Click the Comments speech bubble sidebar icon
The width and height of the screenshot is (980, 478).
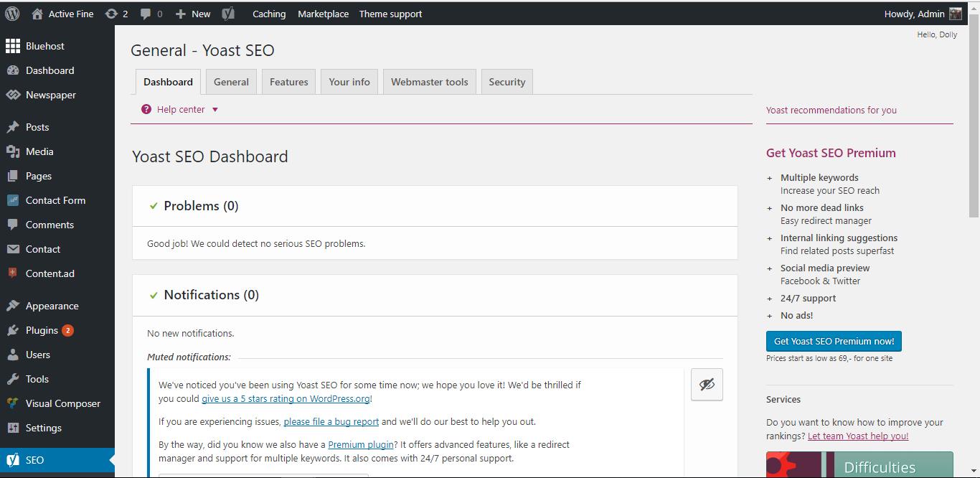12,225
